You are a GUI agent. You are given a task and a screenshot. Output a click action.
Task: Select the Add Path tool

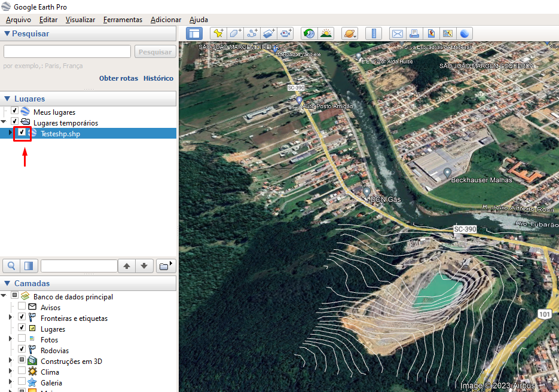pos(252,34)
